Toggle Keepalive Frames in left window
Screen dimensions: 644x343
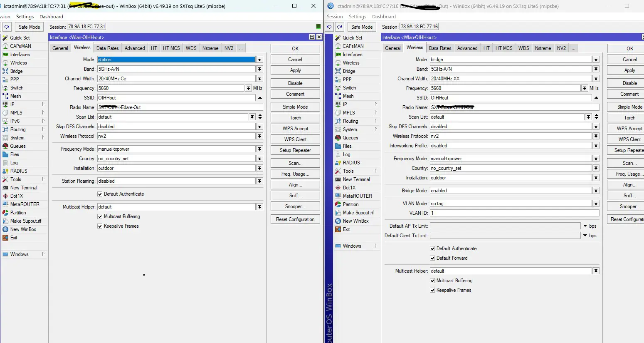pyautogui.click(x=100, y=226)
